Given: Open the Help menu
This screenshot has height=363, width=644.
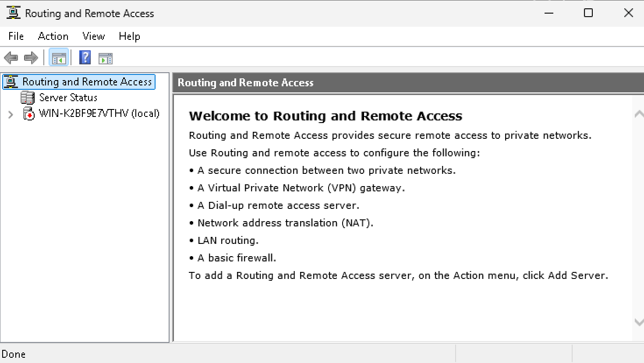Looking at the screenshot, I should point(129,36).
